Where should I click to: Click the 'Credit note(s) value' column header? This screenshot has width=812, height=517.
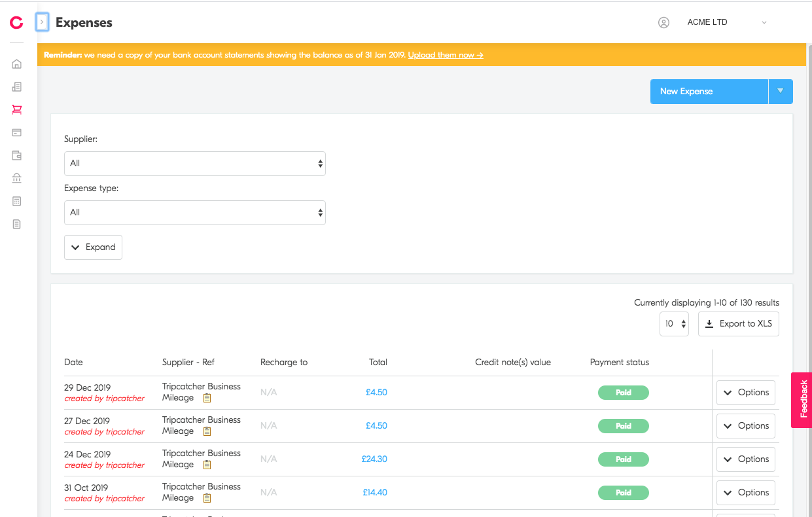(x=513, y=363)
